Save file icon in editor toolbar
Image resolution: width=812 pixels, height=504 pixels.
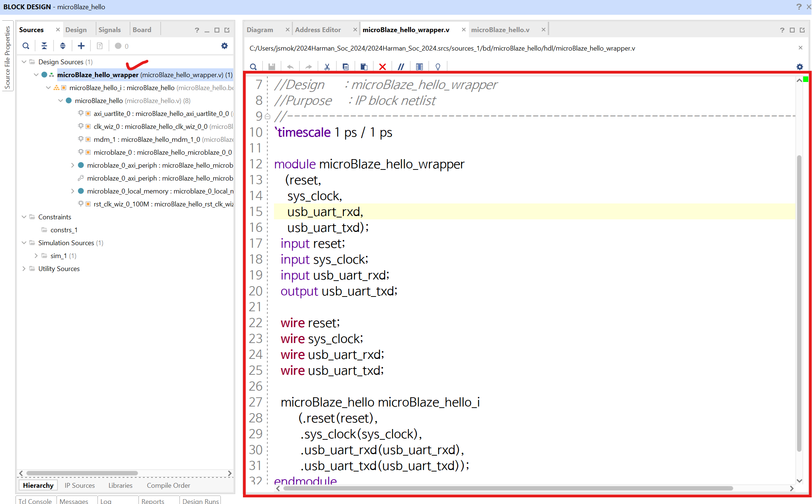pyautogui.click(x=272, y=67)
